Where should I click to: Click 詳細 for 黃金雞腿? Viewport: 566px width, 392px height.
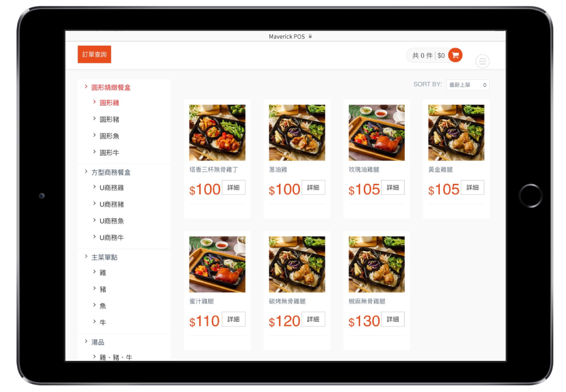click(x=473, y=188)
